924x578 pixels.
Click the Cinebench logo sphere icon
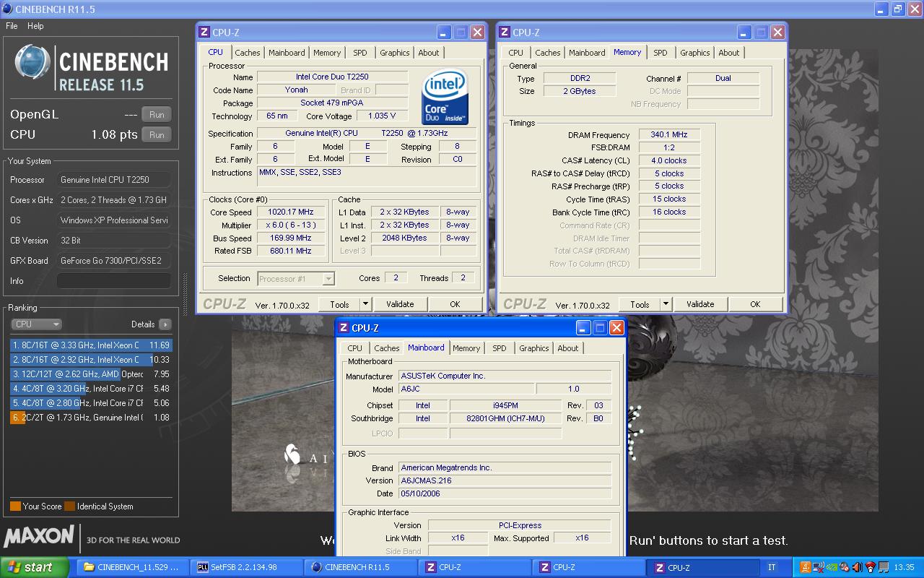coord(32,63)
